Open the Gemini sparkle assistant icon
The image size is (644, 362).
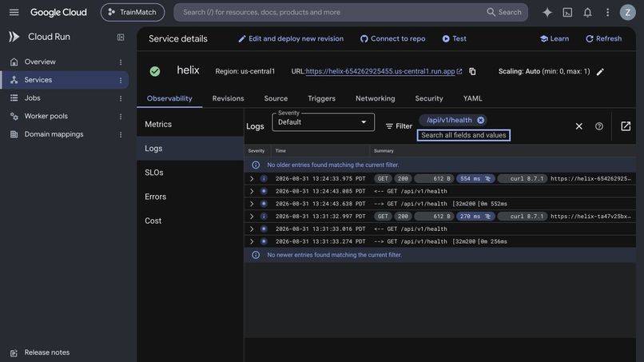point(547,12)
